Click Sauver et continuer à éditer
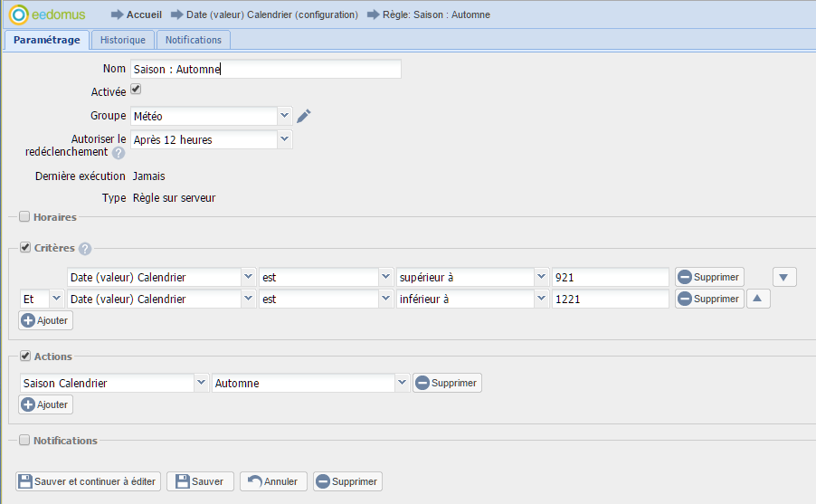Screen dimensions: 816x504 click(88, 481)
